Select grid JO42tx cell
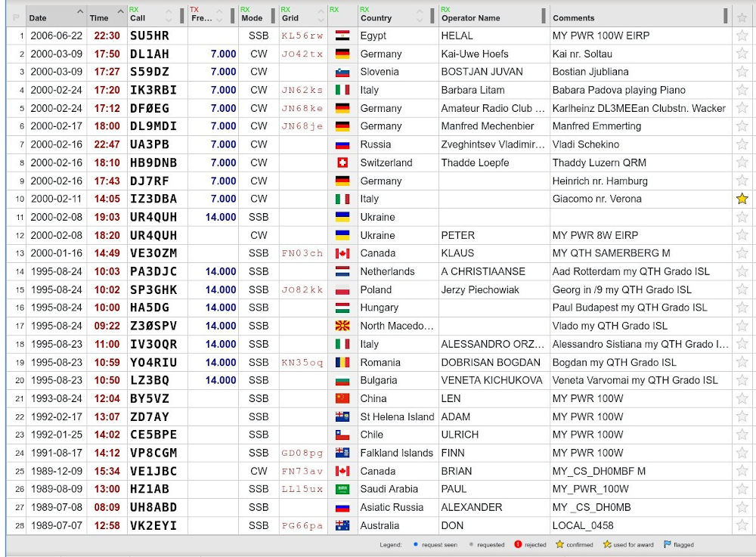This screenshot has width=756, height=557. pyautogui.click(x=303, y=54)
